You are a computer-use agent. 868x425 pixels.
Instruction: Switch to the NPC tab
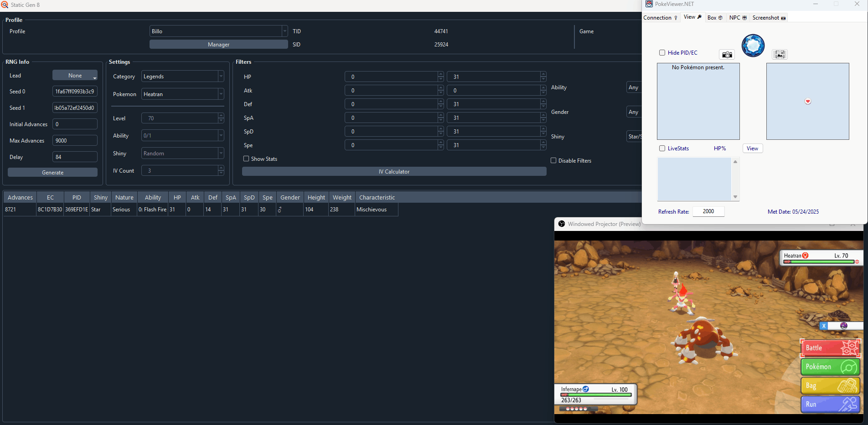coord(738,18)
